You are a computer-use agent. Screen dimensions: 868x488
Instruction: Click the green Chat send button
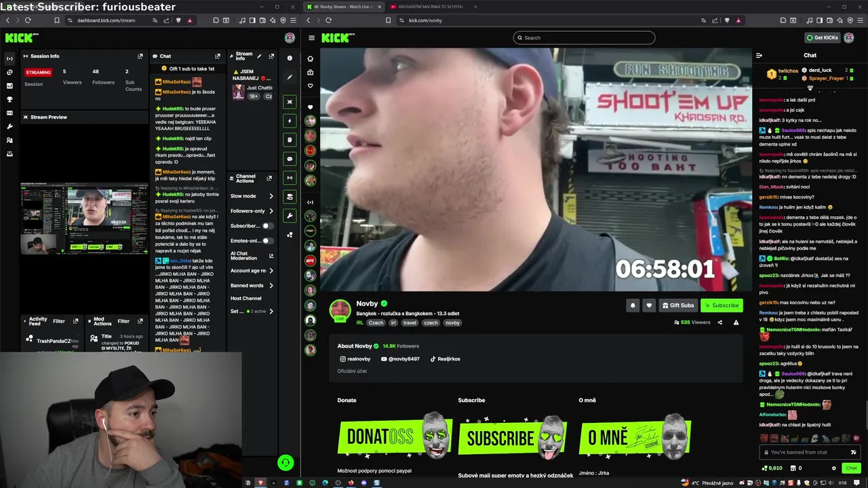[851, 468]
